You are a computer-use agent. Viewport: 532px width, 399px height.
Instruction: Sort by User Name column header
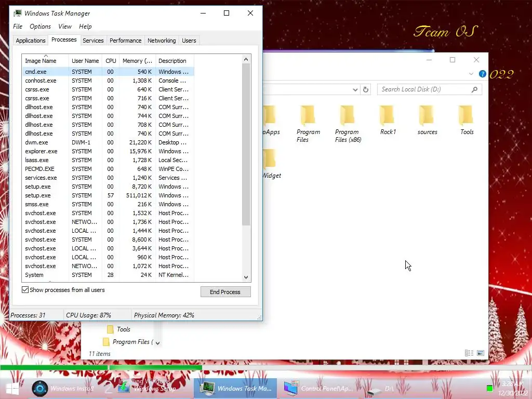point(85,61)
